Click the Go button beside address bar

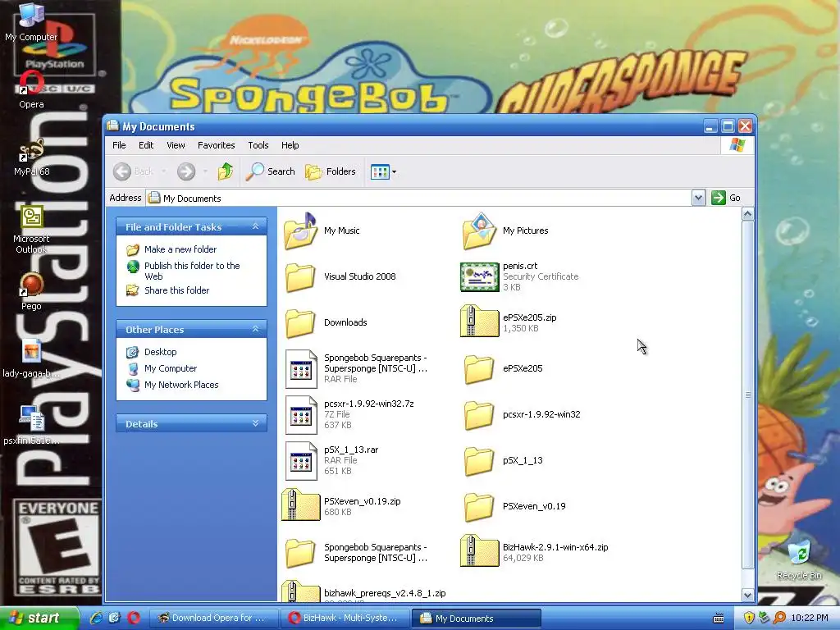pyautogui.click(x=727, y=199)
